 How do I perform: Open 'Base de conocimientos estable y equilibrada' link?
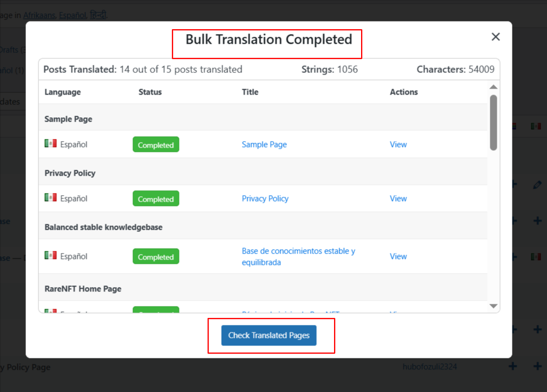(298, 257)
